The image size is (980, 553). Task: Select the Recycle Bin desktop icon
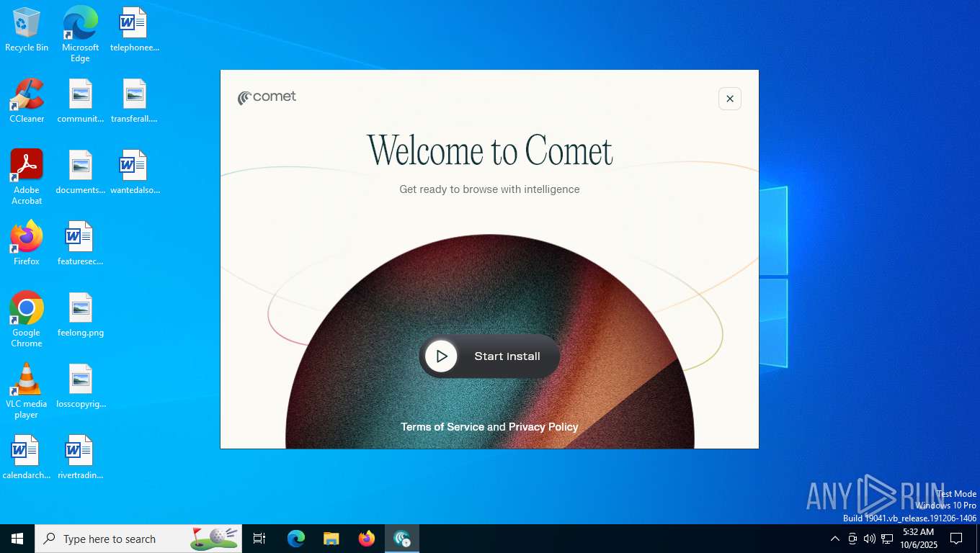tap(27, 30)
